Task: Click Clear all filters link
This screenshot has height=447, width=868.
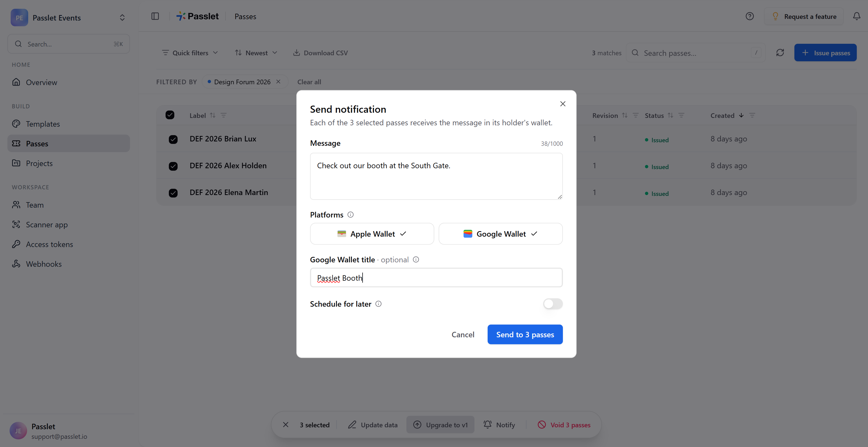Action: 309,82
